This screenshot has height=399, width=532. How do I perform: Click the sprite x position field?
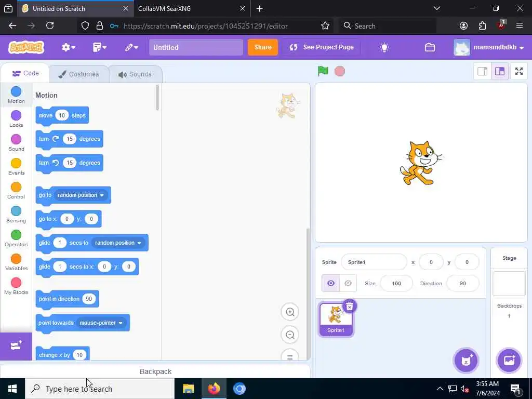click(x=431, y=262)
